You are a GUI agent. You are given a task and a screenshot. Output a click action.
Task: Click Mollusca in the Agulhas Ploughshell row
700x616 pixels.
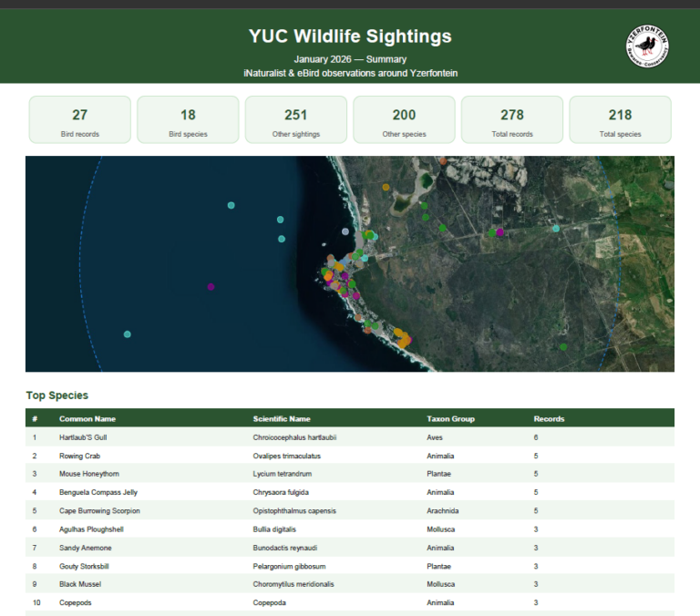(x=440, y=529)
